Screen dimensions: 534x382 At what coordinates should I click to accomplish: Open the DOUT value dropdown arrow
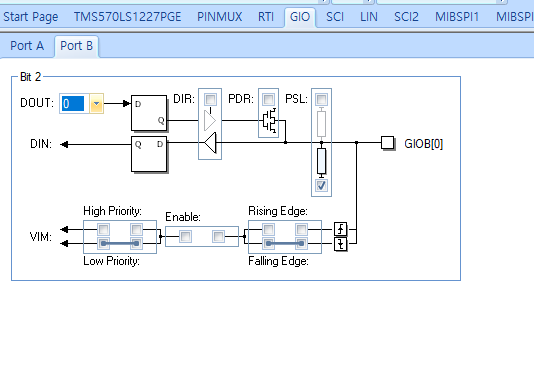[x=96, y=104]
